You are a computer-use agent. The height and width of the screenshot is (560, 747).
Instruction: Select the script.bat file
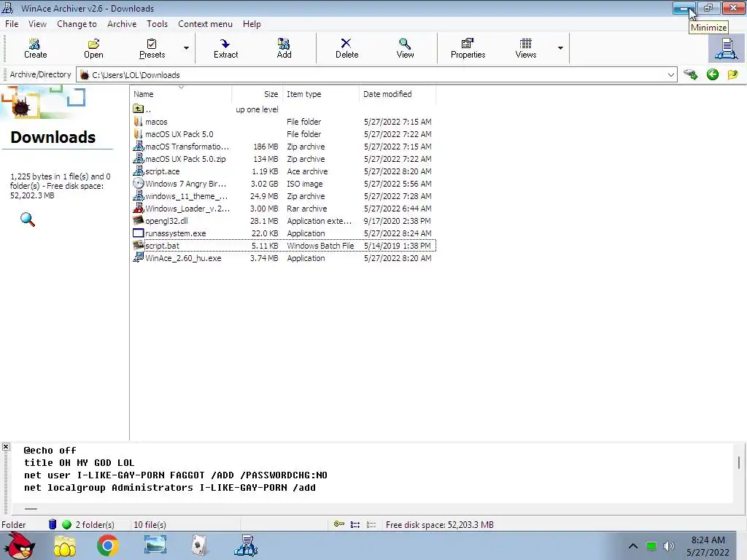(x=284, y=246)
